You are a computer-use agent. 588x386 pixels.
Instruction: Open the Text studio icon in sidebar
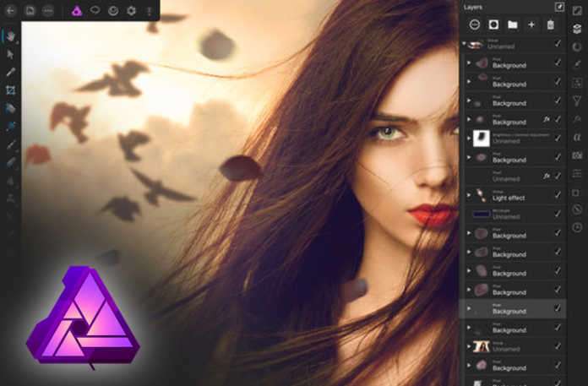pos(577,137)
